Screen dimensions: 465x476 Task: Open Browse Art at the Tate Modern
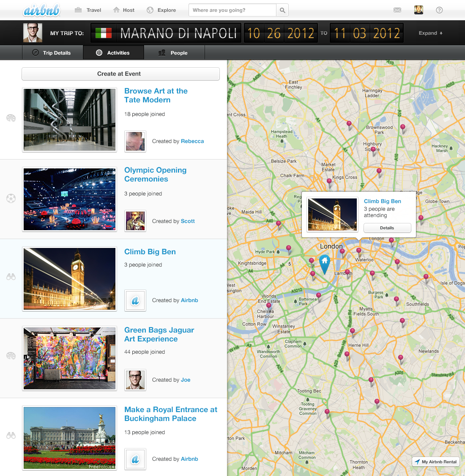156,95
